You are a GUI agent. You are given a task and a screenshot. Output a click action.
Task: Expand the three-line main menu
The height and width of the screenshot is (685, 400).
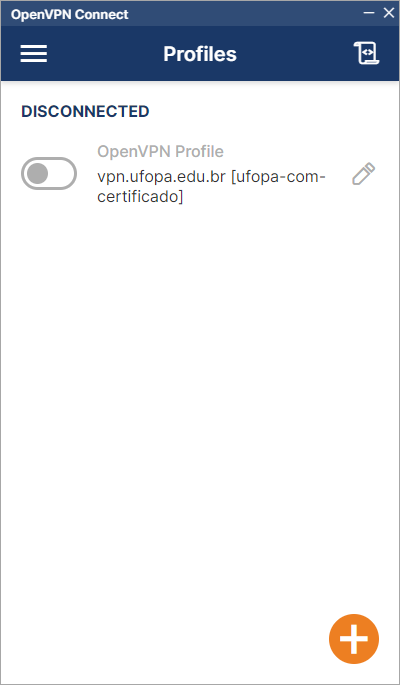34,54
